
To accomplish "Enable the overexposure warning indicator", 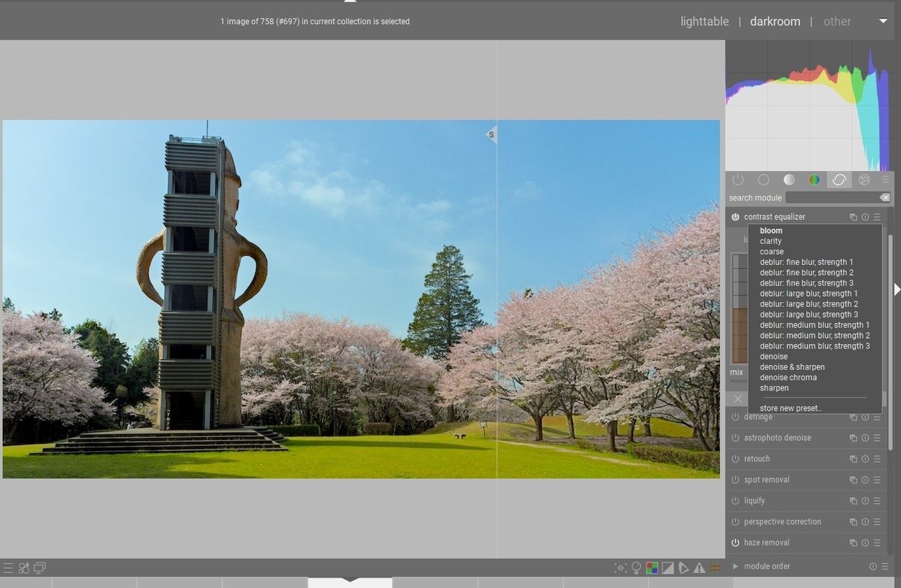I will tap(667, 568).
